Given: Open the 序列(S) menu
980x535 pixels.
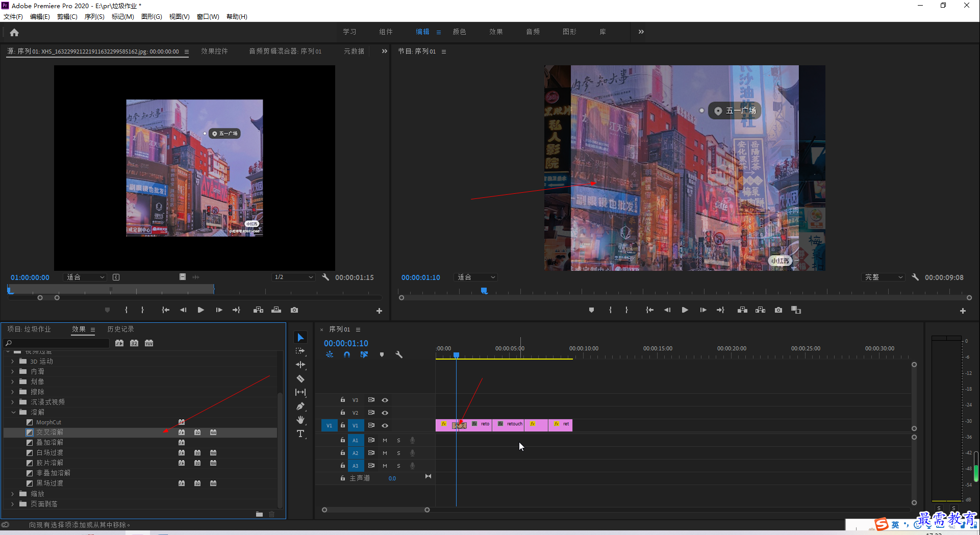Looking at the screenshot, I should click(94, 16).
